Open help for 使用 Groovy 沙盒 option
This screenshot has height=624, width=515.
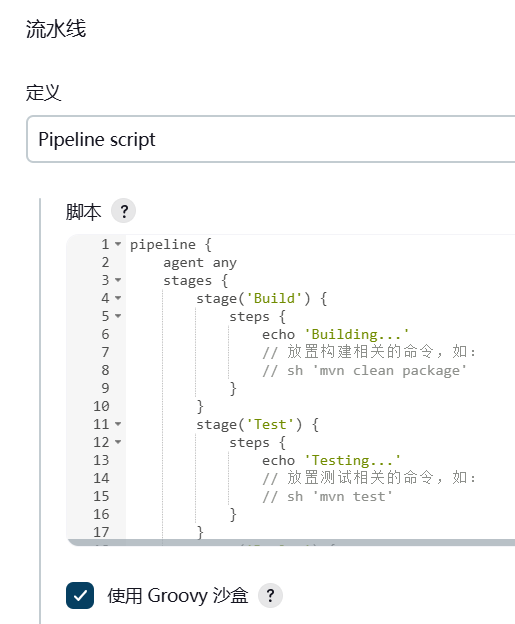270,595
